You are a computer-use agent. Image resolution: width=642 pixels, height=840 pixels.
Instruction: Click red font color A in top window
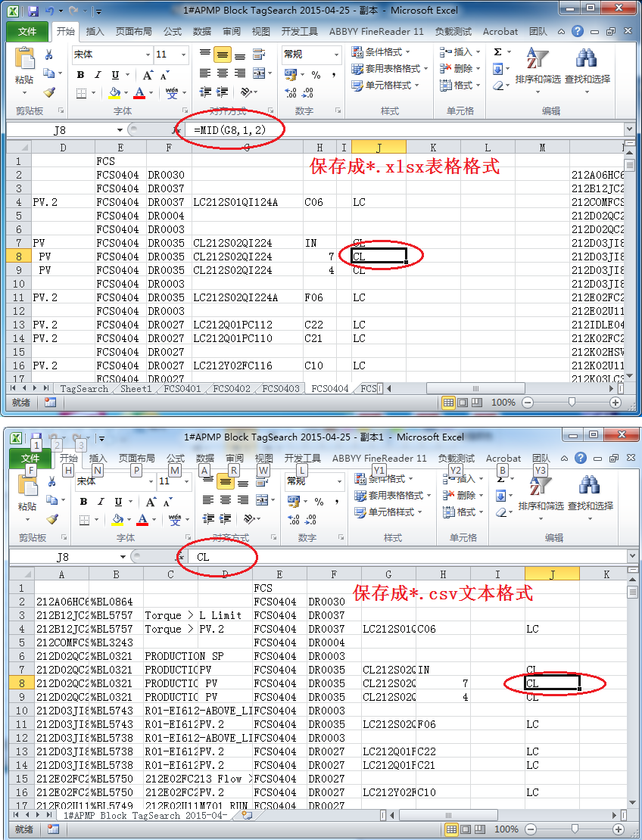click(x=139, y=92)
